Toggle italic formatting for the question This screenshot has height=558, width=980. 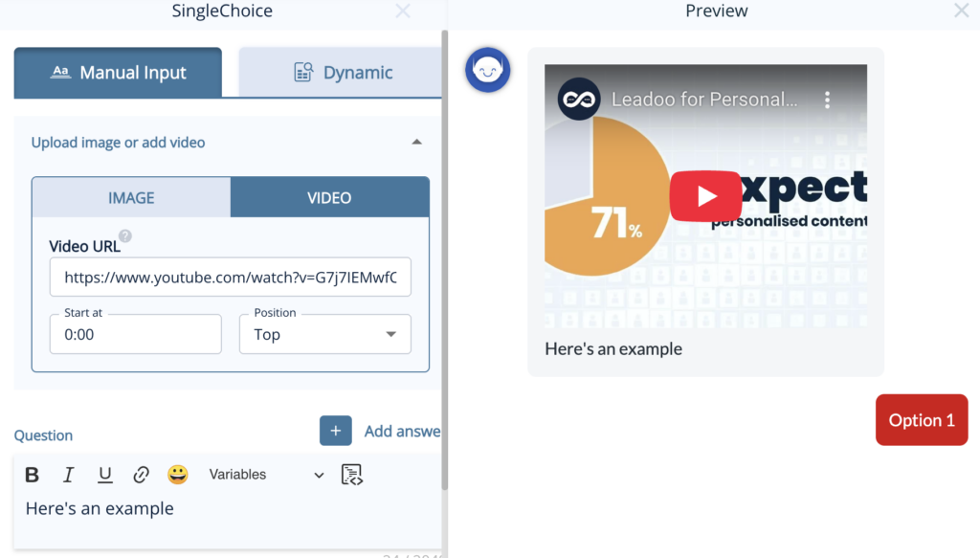click(x=68, y=474)
